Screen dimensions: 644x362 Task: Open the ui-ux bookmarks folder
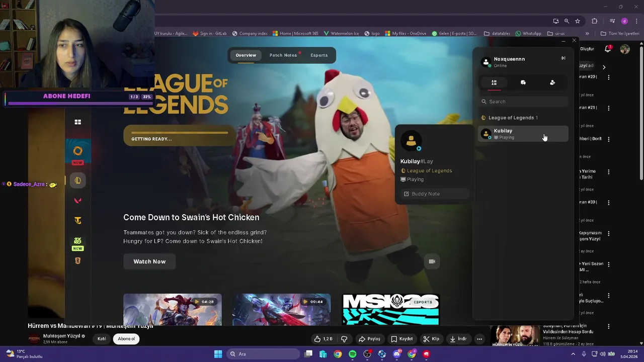click(x=556, y=34)
